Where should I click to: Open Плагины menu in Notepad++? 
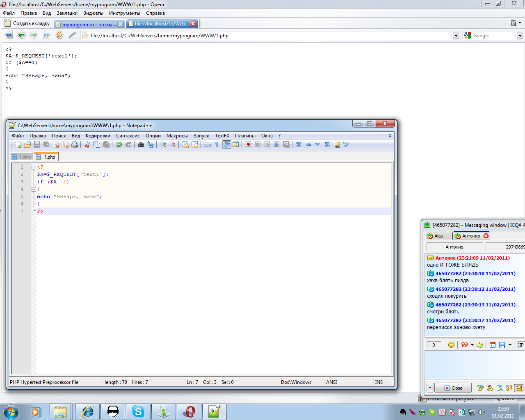pyautogui.click(x=245, y=136)
